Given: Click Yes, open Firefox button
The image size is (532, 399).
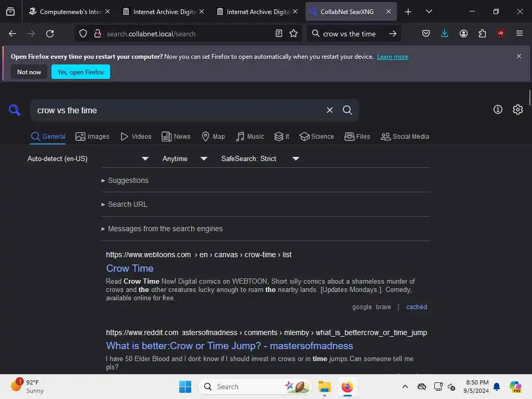Looking at the screenshot, I should (81, 72).
